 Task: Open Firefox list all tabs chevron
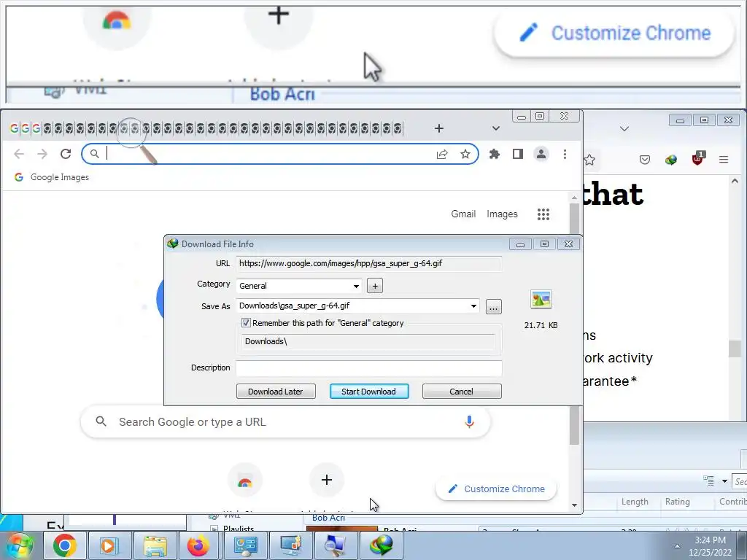624,128
